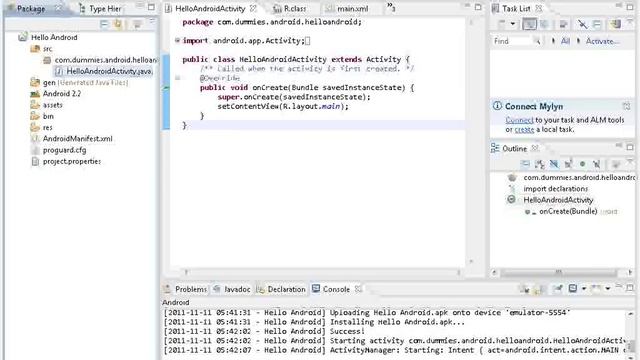Toggle Hide Static Members in Outline
This screenshot has width=640, height=360.
[568, 164]
